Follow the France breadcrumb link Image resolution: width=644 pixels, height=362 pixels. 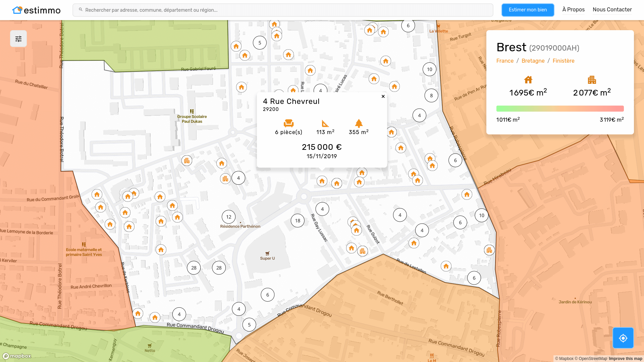(505, 61)
